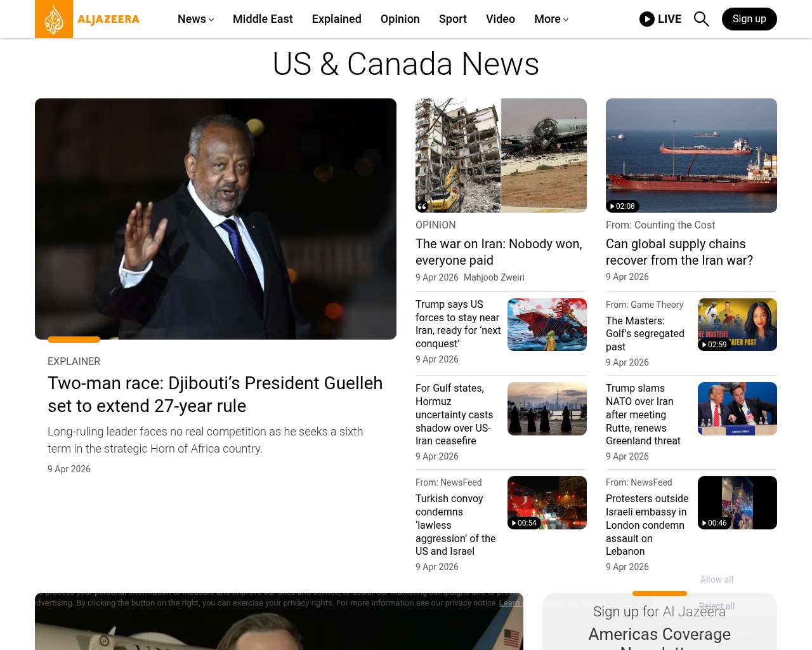Image resolution: width=812 pixels, height=650 pixels.
Task: Open Trump says US forces stay near Iran story
Action: click(x=458, y=324)
